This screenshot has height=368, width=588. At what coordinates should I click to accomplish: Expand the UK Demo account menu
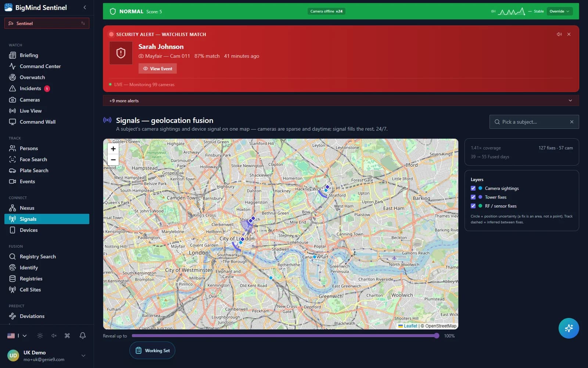coord(83,355)
